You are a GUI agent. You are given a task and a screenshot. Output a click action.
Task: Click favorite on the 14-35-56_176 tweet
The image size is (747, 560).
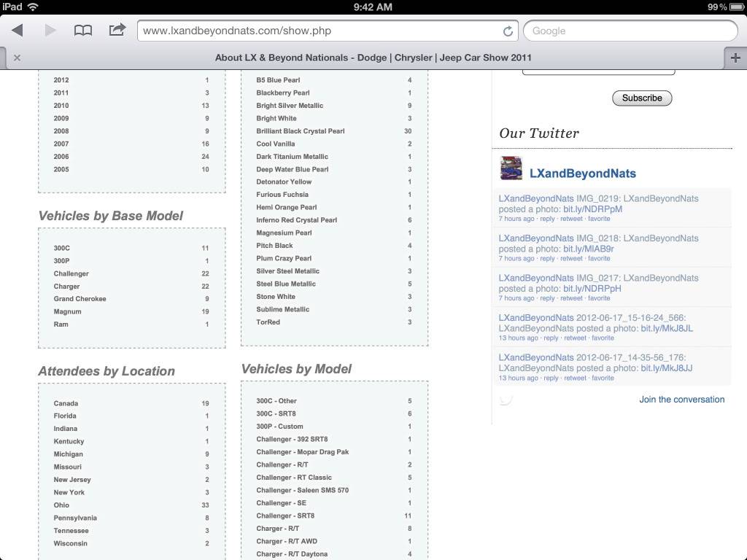603,378
